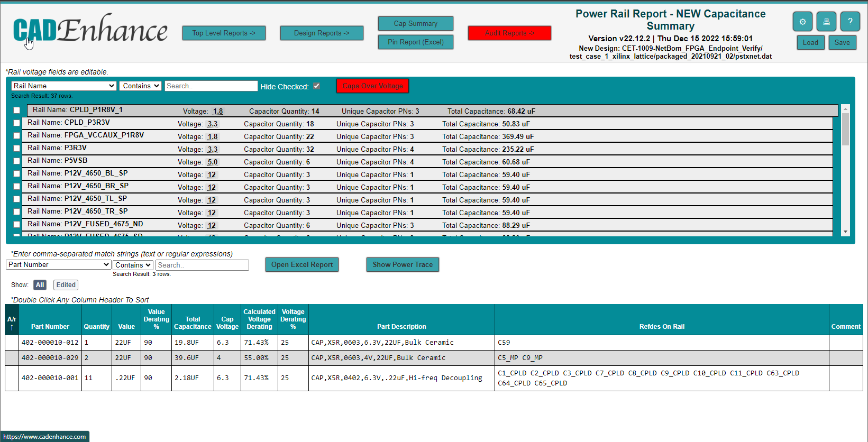This screenshot has height=442, width=868.
Task: Check the P5VSB rail checkbox
Action: coord(17,161)
